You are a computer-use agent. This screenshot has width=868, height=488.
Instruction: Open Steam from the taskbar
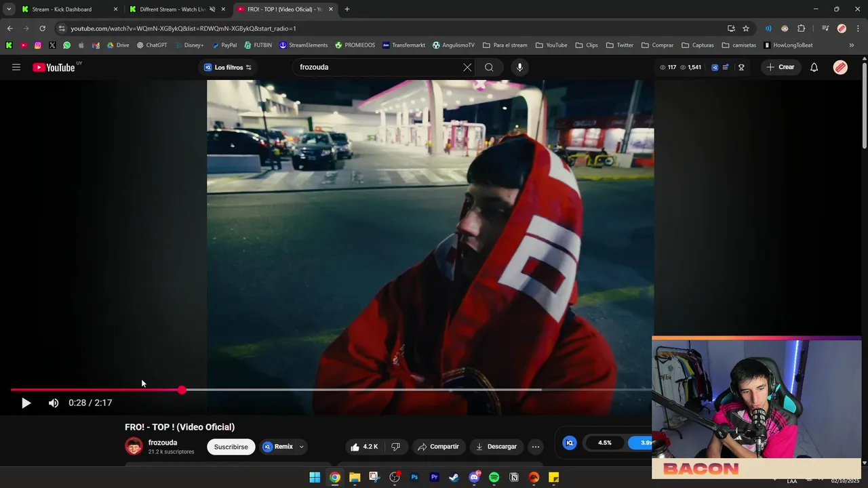454,477
